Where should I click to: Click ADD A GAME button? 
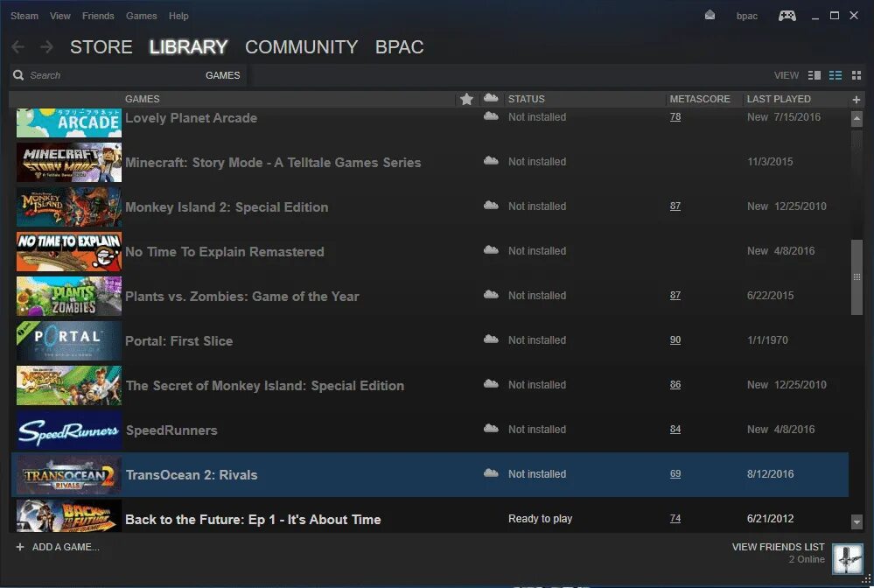pyautogui.click(x=58, y=547)
